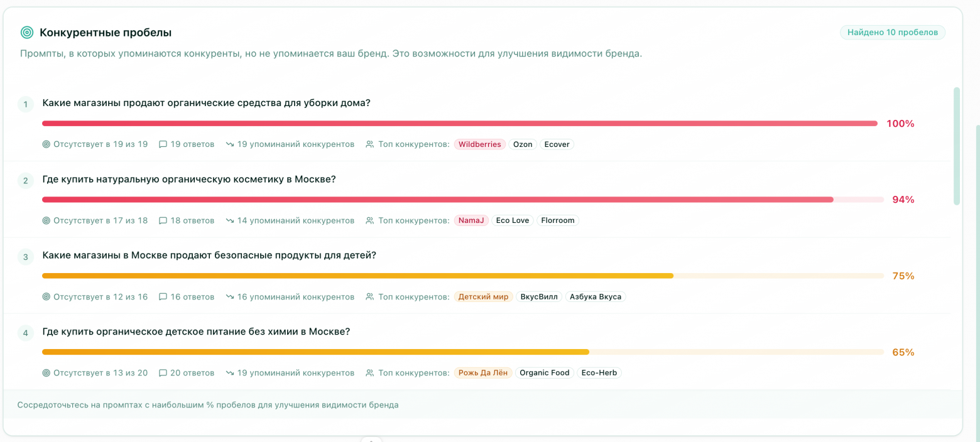Click the target icon next to Отсутствует в 12 из 16

coord(46,297)
